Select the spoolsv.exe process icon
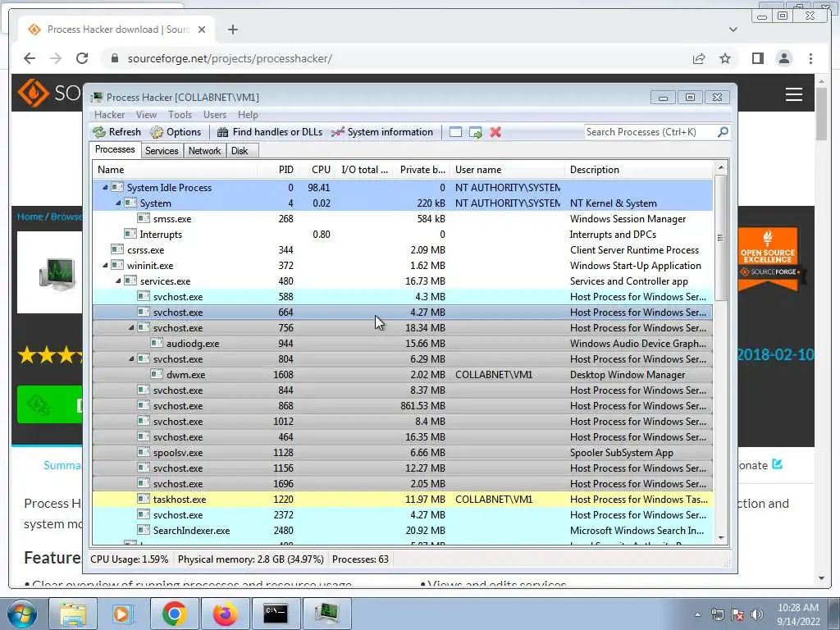The height and width of the screenshot is (630, 840). click(x=143, y=452)
